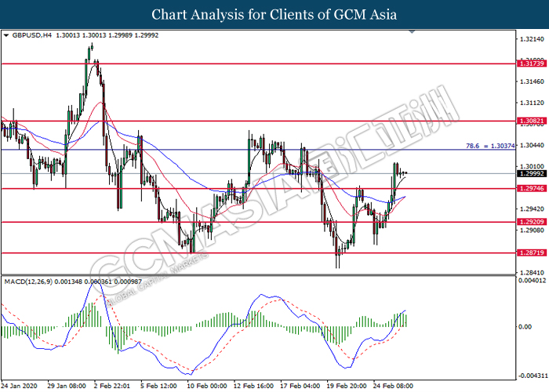Click the 24 Jan 2020 date on time axis
The width and height of the screenshot is (549, 392).
pyautogui.click(x=19, y=386)
